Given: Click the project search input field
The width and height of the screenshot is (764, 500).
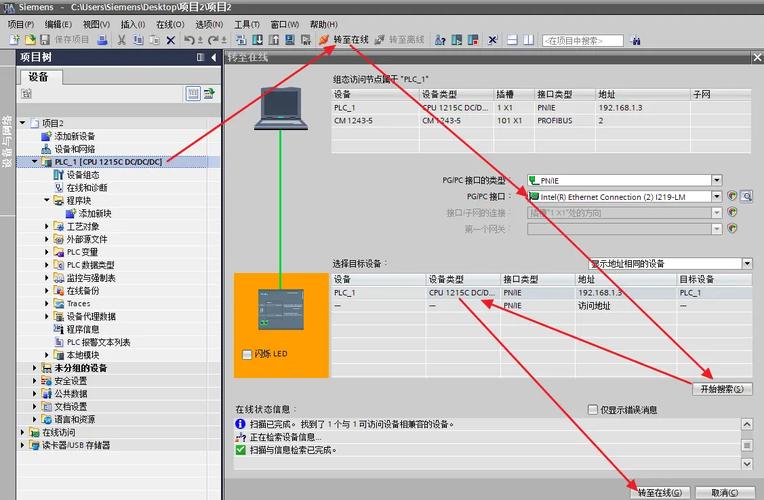Looking at the screenshot, I should 583,40.
